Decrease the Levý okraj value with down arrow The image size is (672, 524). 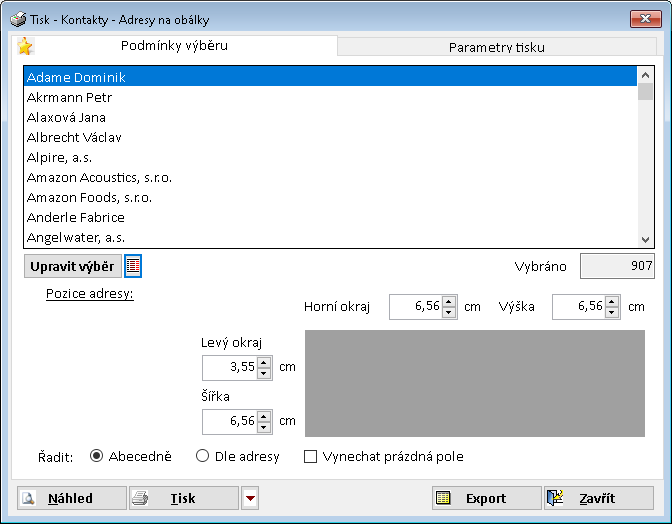[x=264, y=373]
